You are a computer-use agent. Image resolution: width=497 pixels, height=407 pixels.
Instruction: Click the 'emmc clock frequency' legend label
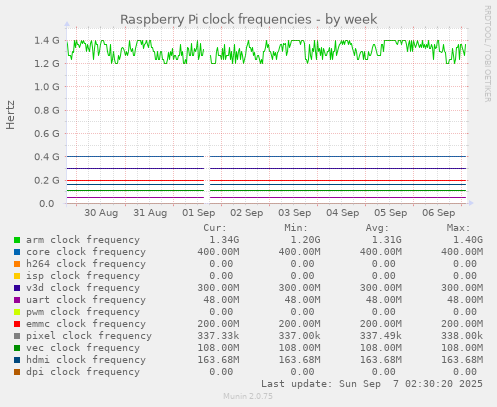pyautogui.click(x=86, y=324)
